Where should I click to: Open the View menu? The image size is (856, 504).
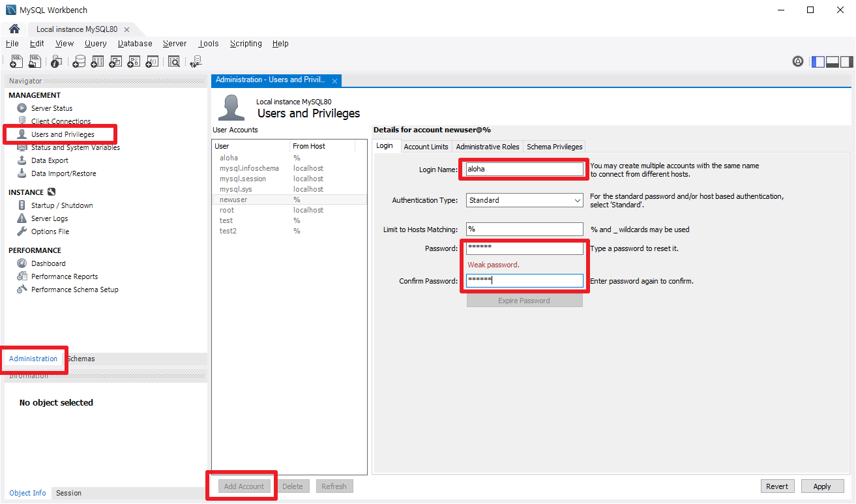tap(65, 44)
